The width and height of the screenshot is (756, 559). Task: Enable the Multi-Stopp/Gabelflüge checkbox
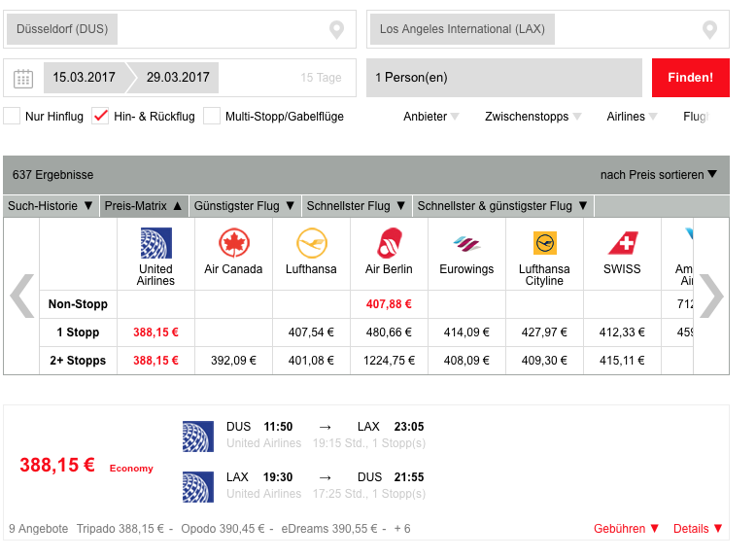pos(212,117)
